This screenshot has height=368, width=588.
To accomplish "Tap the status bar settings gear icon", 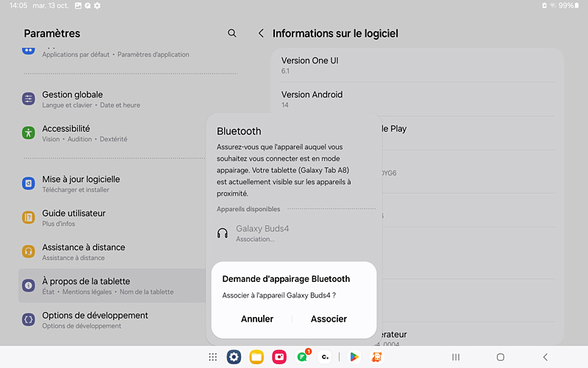I will [x=97, y=6].
